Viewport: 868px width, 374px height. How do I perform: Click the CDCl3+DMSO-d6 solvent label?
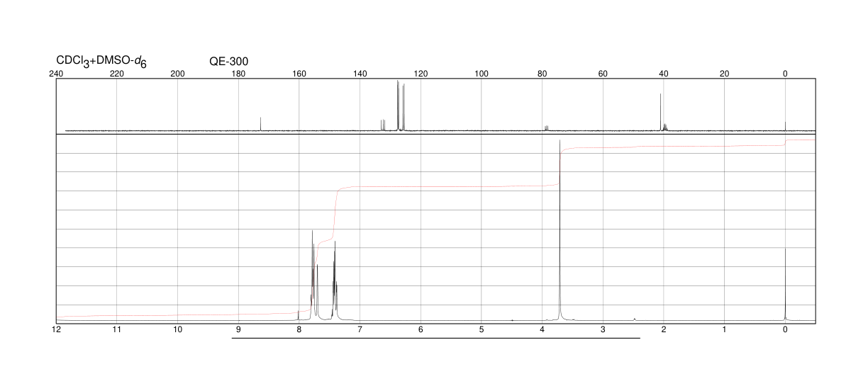tap(101, 62)
